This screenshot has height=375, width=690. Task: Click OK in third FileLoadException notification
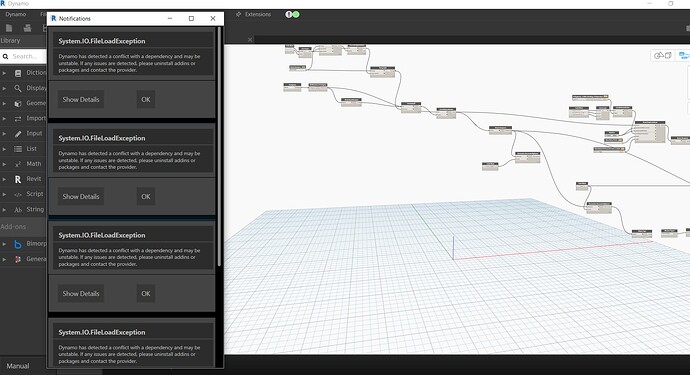click(x=146, y=294)
